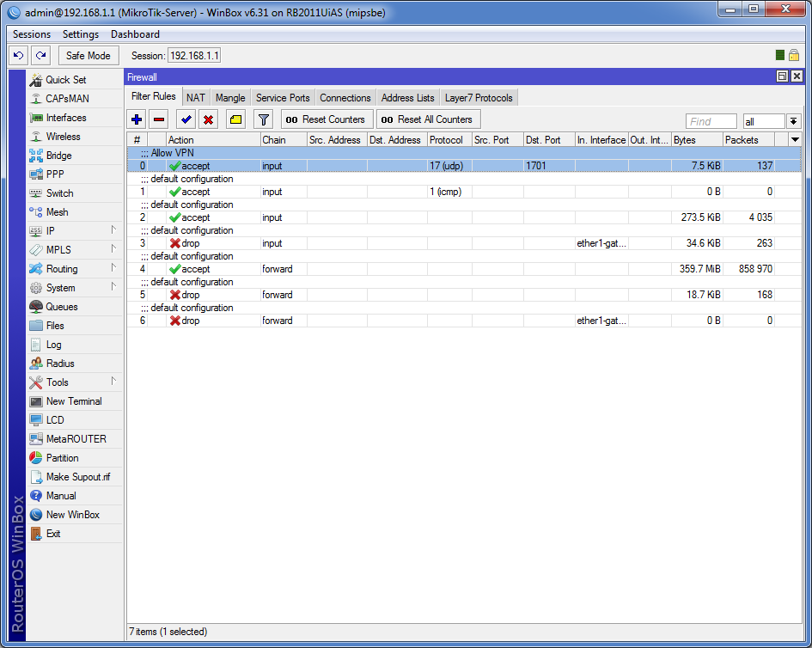Click Reset Counters button
812x648 pixels.
[327, 119]
